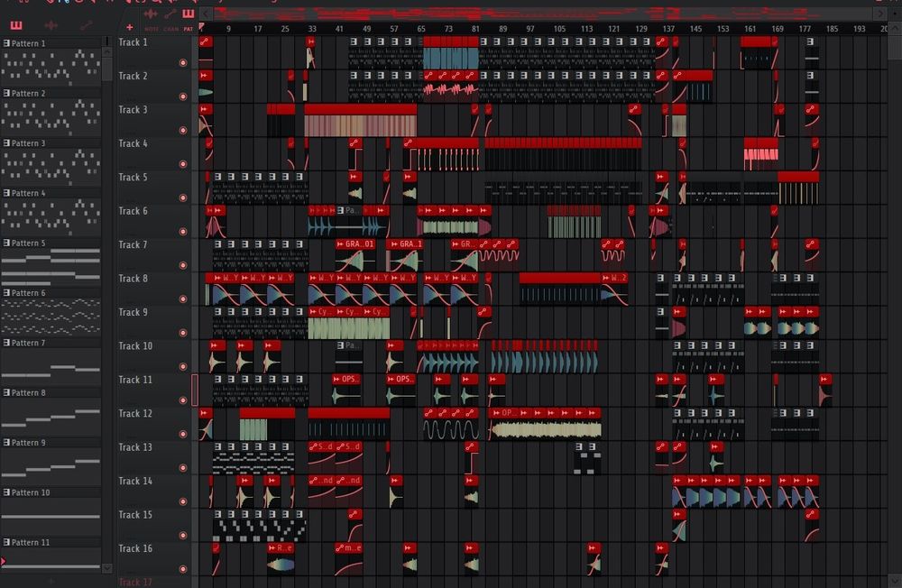Click the Pattern 6 piano-roll icon
The image size is (902, 588).
click(6, 293)
